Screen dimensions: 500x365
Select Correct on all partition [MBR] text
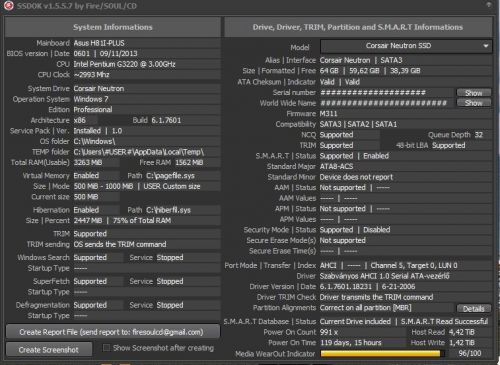366,308
